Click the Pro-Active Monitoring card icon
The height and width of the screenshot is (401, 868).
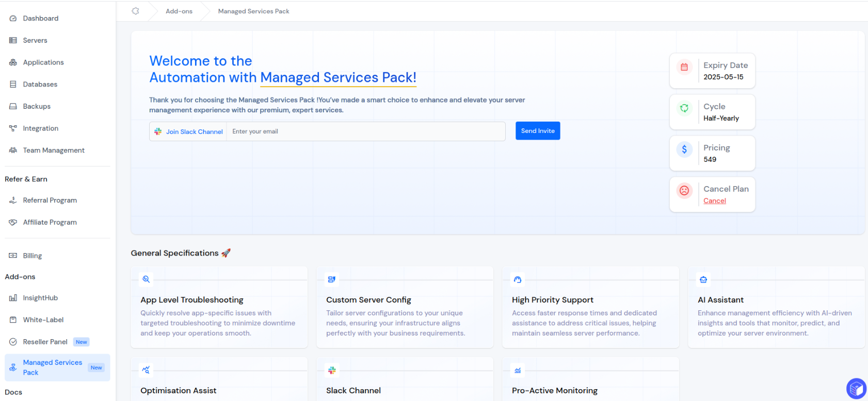point(518,370)
